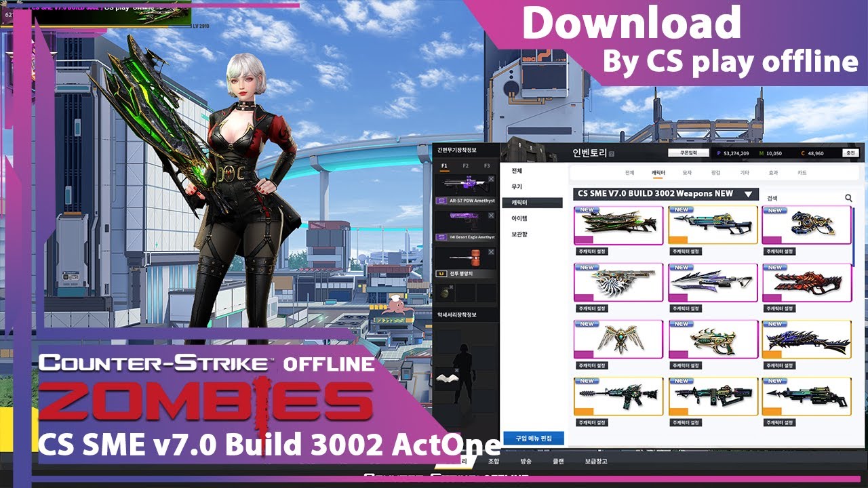Open the 조합 bottom menu tab

494,462
